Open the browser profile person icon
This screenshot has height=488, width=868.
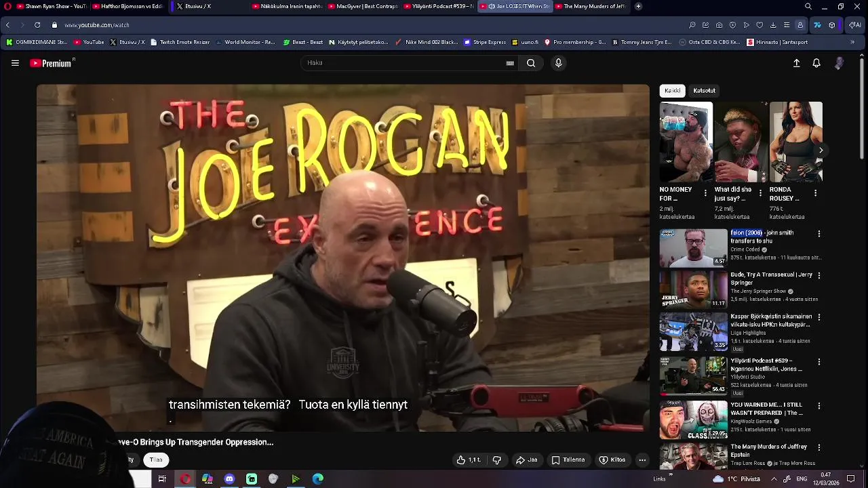click(x=800, y=25)
